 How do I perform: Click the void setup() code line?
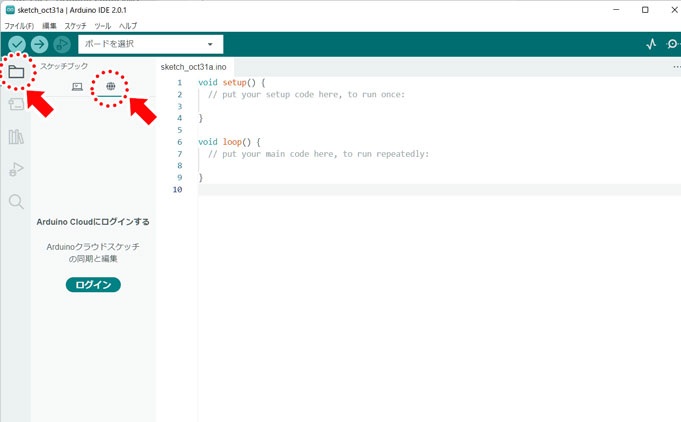coord(231,82)
